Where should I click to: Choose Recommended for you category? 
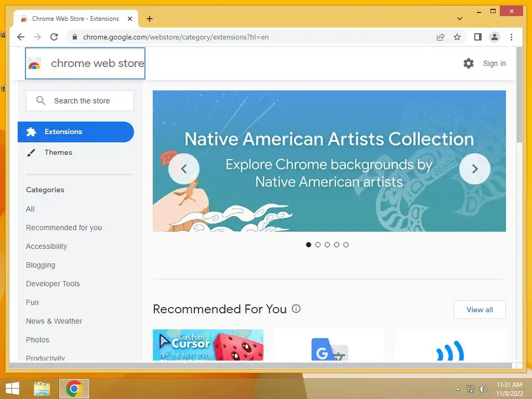[64, 228]
